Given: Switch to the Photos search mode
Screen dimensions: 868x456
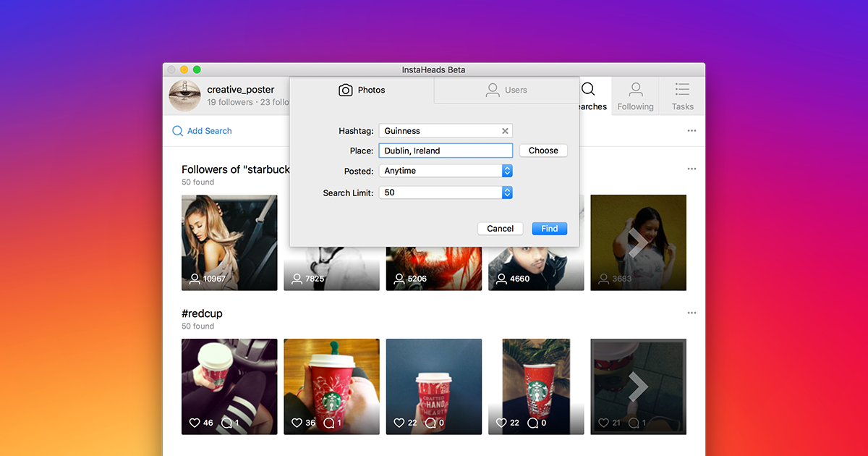Looking at the screenshot, I should (362, 90).
